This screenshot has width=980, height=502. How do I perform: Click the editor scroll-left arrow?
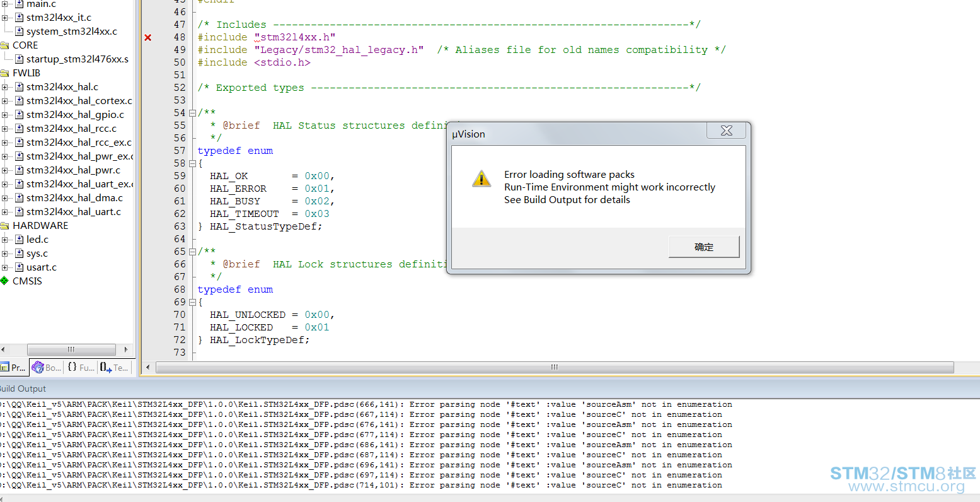pos(148,367)
